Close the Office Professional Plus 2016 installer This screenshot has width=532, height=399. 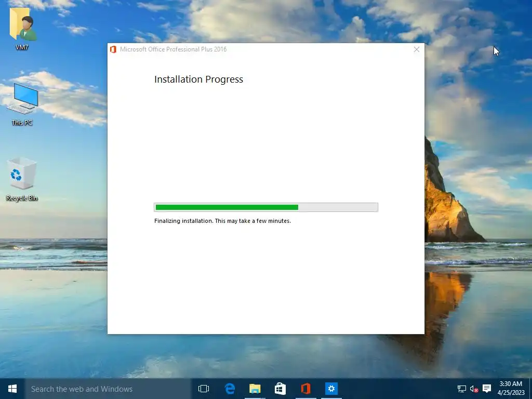[417, 49]
